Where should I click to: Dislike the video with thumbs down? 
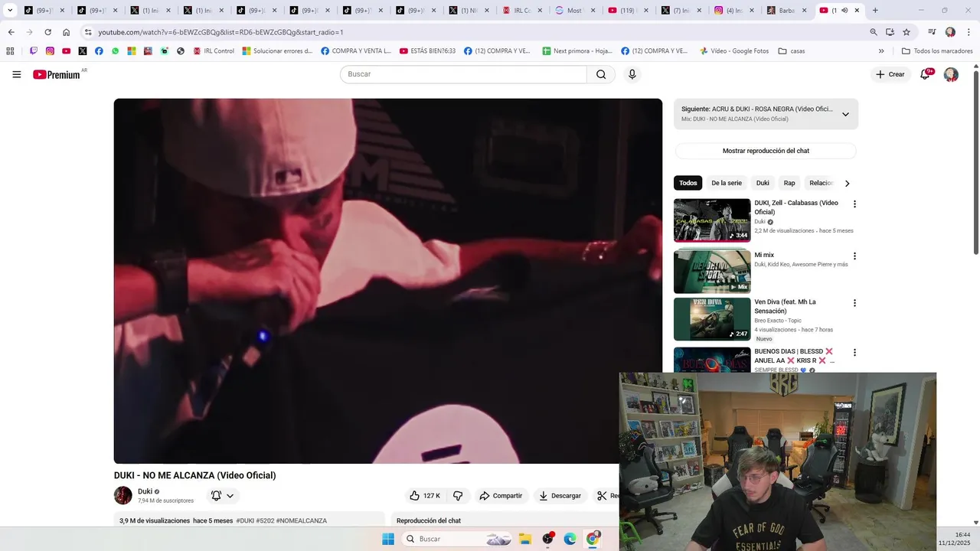pos(458,496)
